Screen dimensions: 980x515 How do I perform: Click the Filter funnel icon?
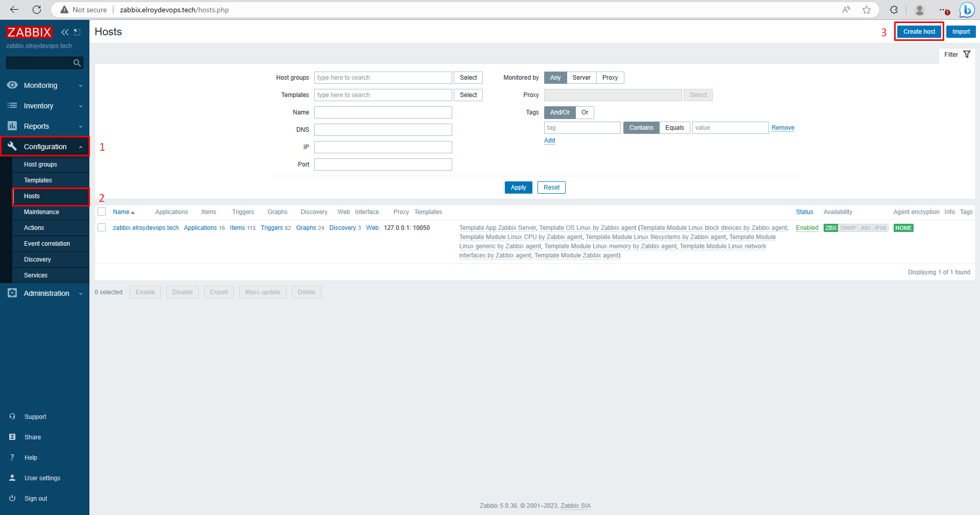click(x=967, y=54)
